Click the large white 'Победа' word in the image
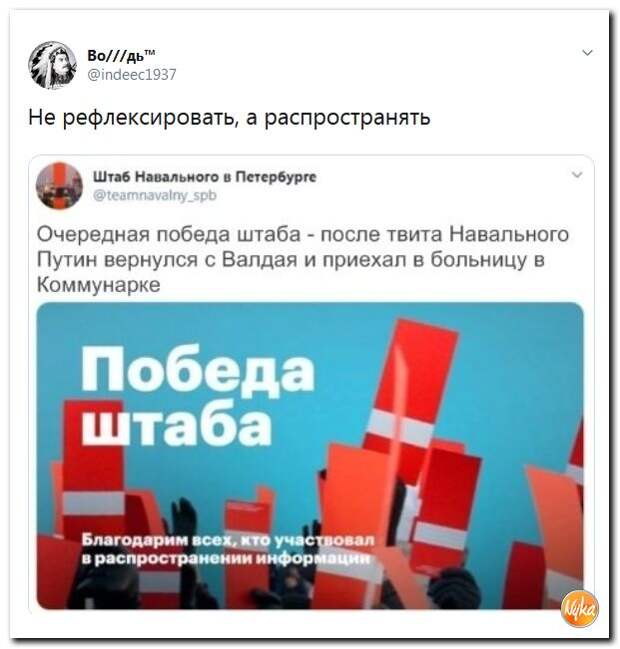 point(197,369)
